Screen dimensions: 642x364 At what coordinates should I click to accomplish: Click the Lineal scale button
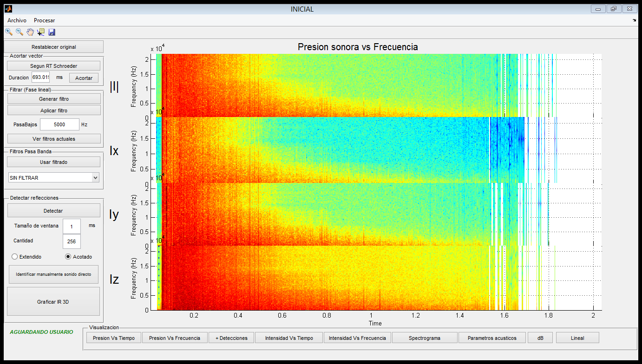coord(577,338)
